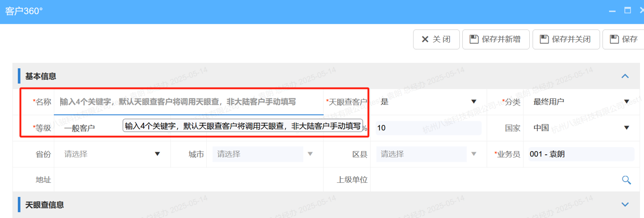The height and width of the screenshot is (218, 644).
Task: Collapse the 基本信息 section chevron
Action: coord(625,76)
